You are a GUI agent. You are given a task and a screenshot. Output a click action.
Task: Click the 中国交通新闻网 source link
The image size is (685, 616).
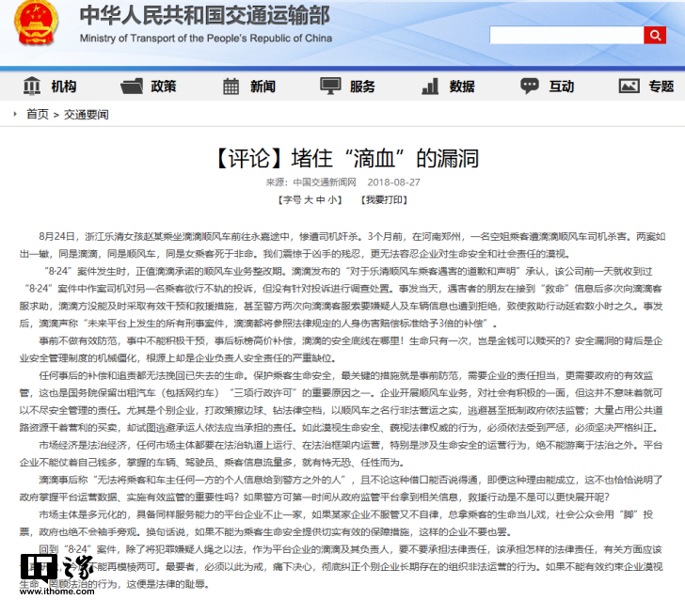coord(325,182)
